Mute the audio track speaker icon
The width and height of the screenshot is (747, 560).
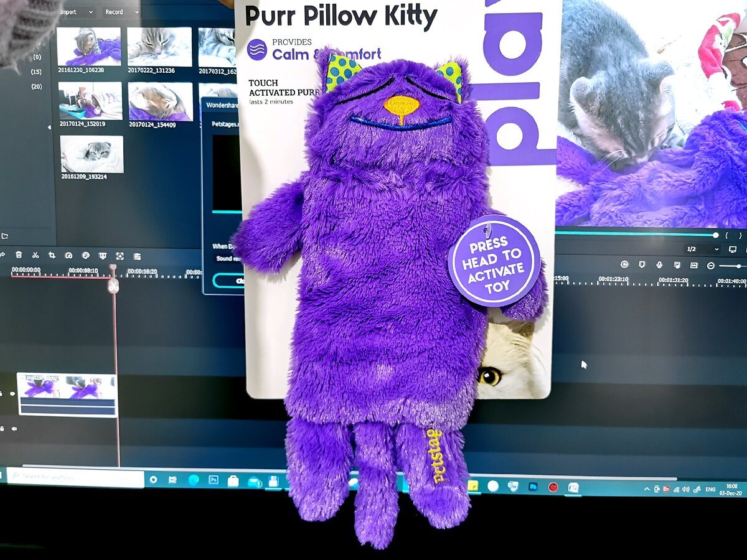coord(14,429)
